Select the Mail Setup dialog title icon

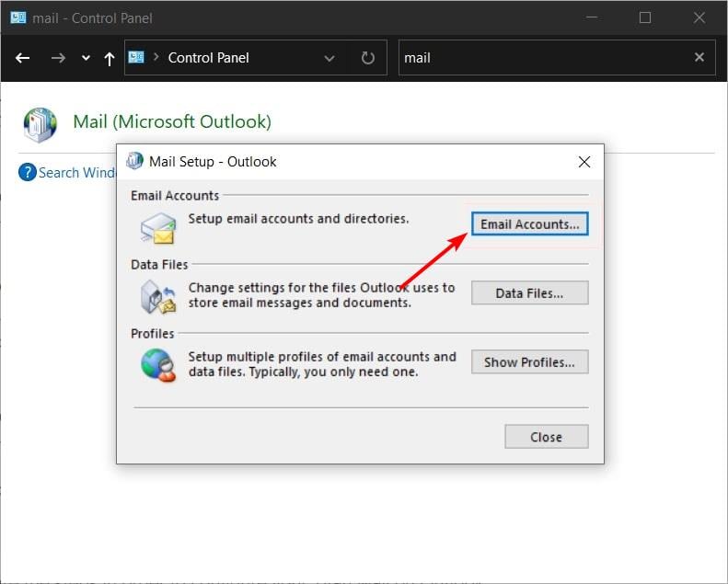134,161
